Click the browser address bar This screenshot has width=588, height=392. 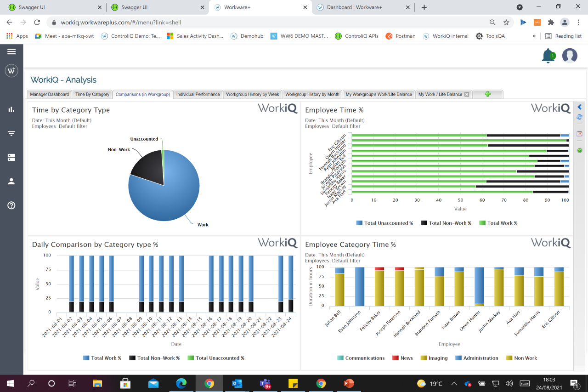pyautogui.click(x=184, y=22)
